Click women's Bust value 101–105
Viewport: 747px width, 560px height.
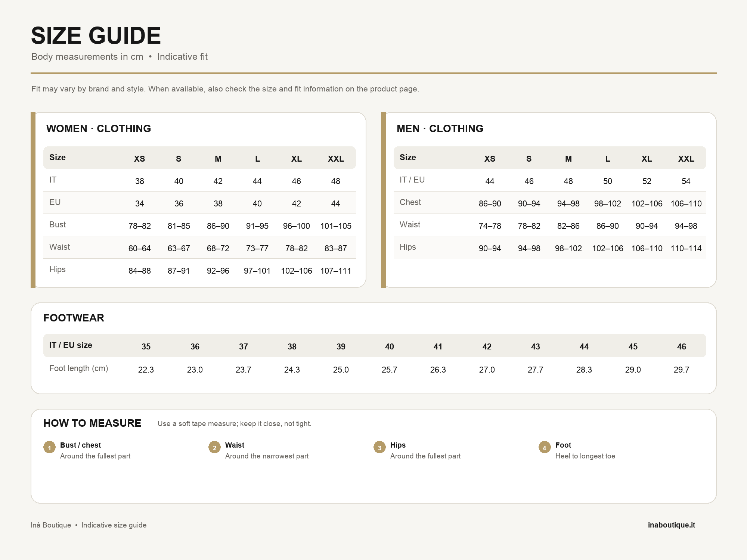tap(336, 226)
